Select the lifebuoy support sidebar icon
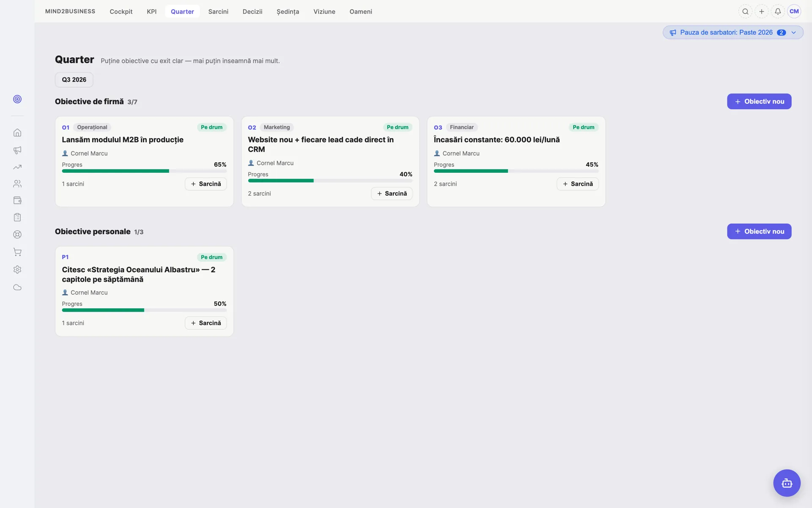 [x=17, y=235]
